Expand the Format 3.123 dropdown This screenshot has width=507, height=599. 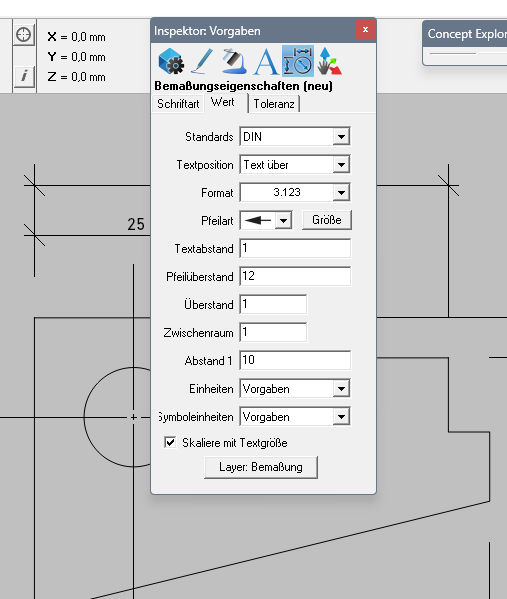pyautogui.click(x=341, y=193)
